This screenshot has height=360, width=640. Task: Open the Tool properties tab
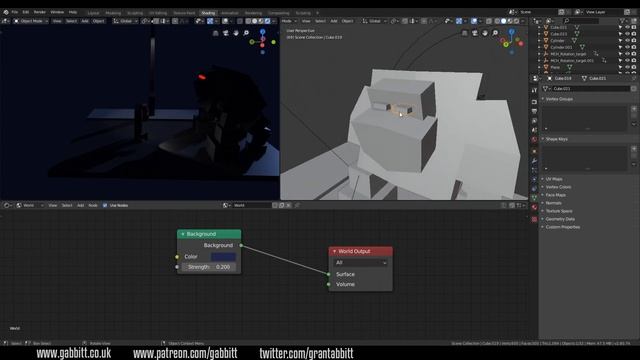click(x=534, y=90)
